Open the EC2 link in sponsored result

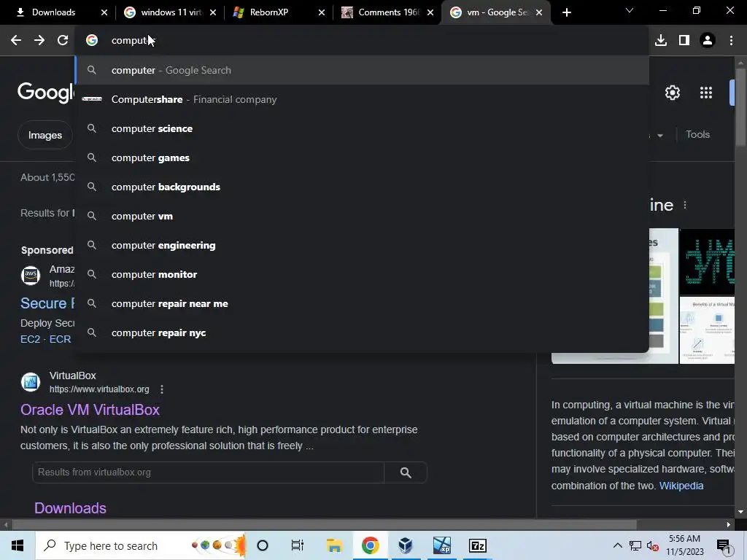30,339
